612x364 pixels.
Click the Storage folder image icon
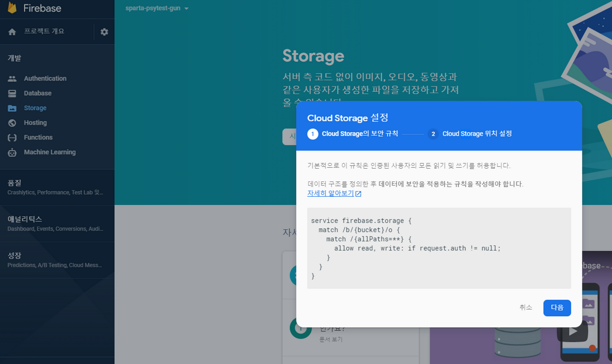tap(12, 108)
